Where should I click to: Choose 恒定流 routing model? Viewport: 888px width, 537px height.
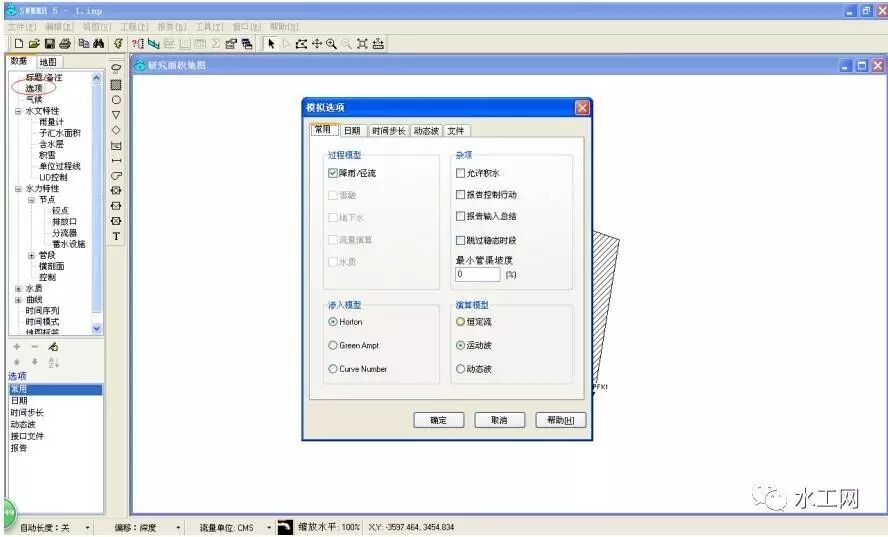pyautogui.click(x=460, y=321)
